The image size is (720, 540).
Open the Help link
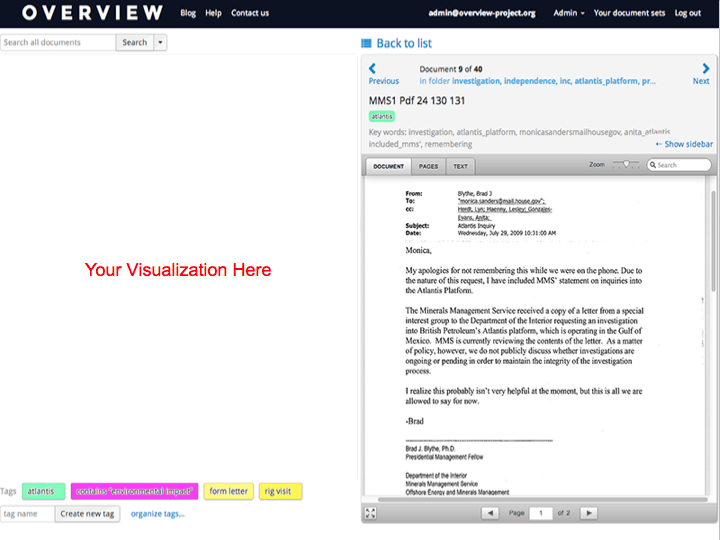click(x=213, y=13)
